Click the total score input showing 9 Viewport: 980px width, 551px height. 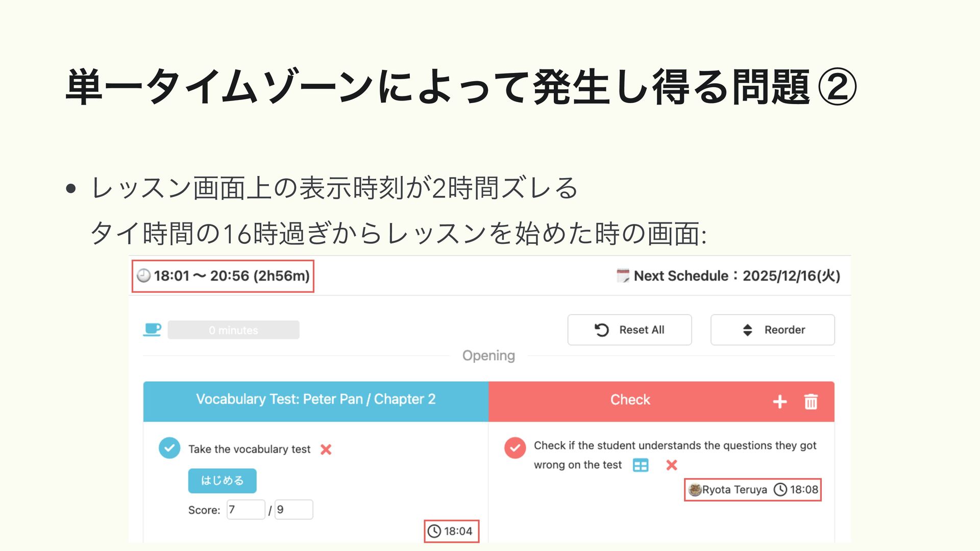coord(293,510)
